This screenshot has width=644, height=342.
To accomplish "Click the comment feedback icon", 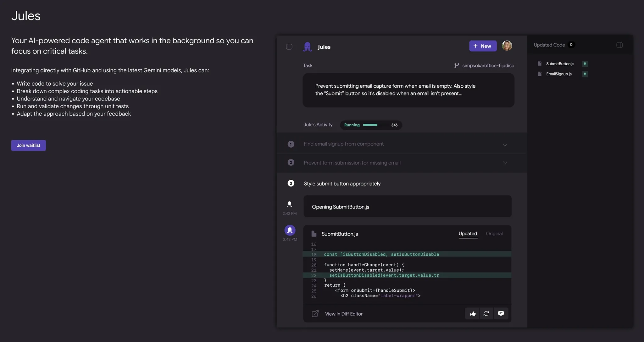I will click(x=501, y=313).
